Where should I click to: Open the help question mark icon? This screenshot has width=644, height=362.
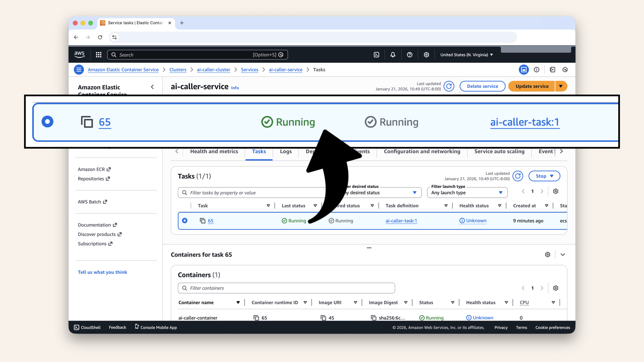[410, 55]
